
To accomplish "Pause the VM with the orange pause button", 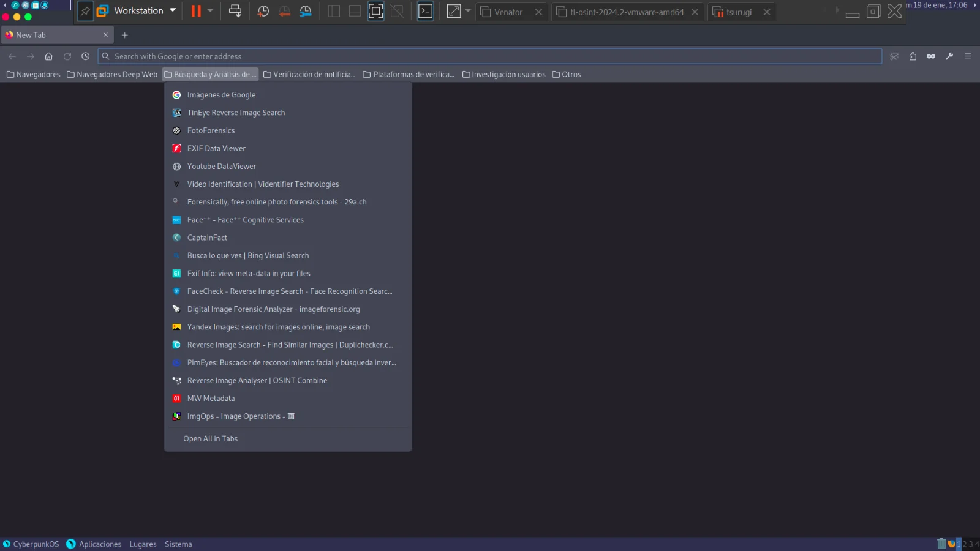I will [196, 11].
